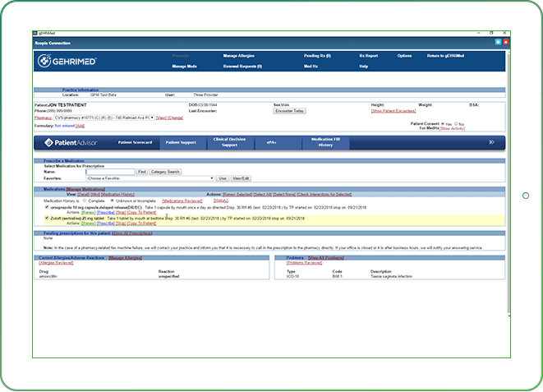Click Medications Reviewed link
This screenshot has height=392, width=543.
(182, 201)
